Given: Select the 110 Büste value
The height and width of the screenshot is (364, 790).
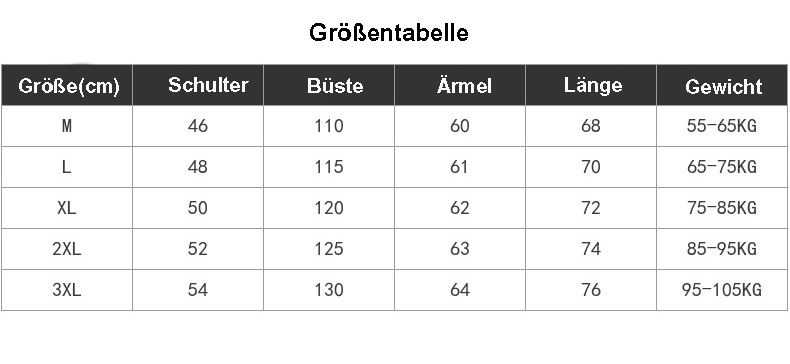Looking at the screenshot, I should tap(329, 126).
